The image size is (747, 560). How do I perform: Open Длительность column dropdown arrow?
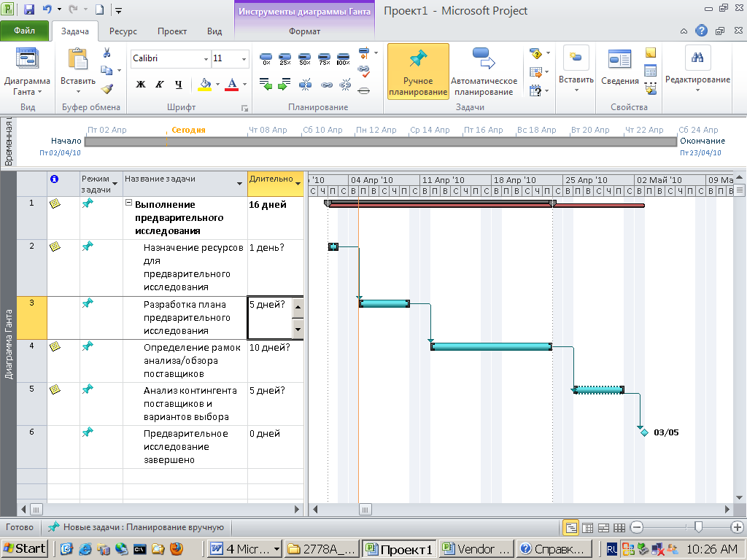click(x=298, y=184)
